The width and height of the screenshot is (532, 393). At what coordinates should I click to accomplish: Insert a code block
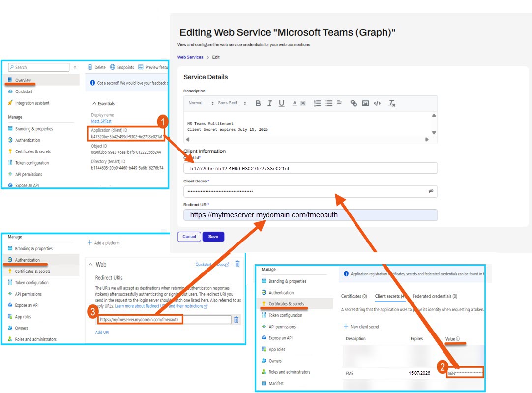[377, 103]
